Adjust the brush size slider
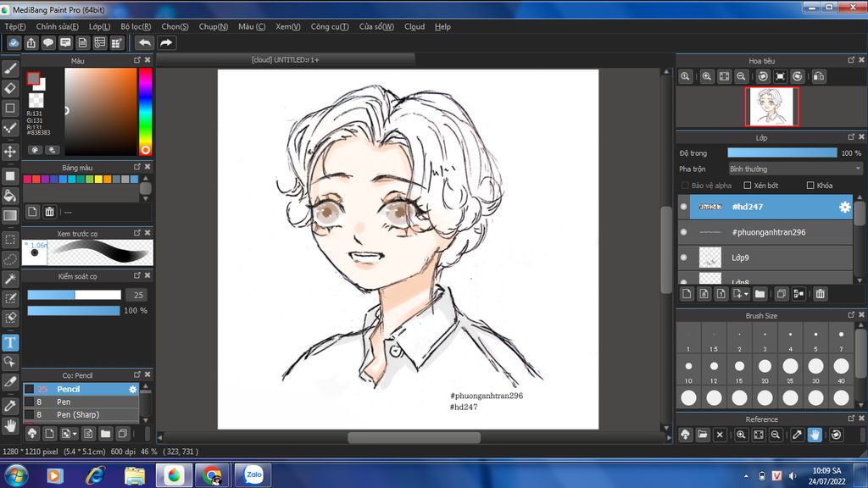Viewport: 868px width, 488px height. click(75, 295)
